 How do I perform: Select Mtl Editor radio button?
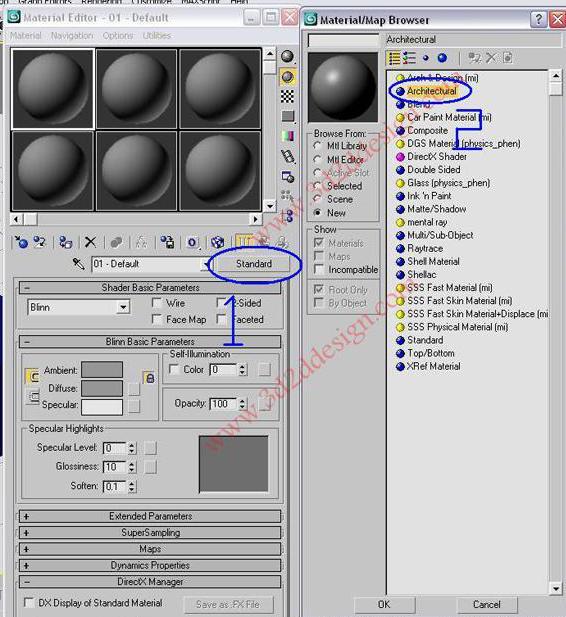point(318,159)
